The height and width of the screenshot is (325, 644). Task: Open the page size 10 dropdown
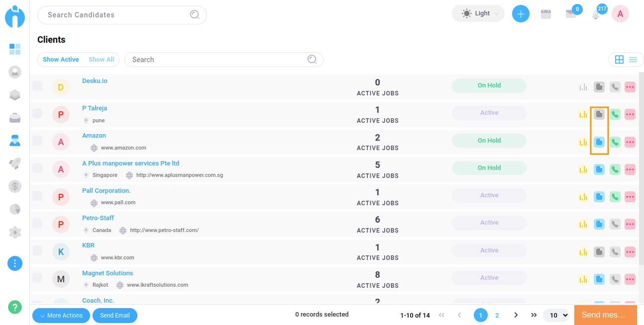[556, 315]
